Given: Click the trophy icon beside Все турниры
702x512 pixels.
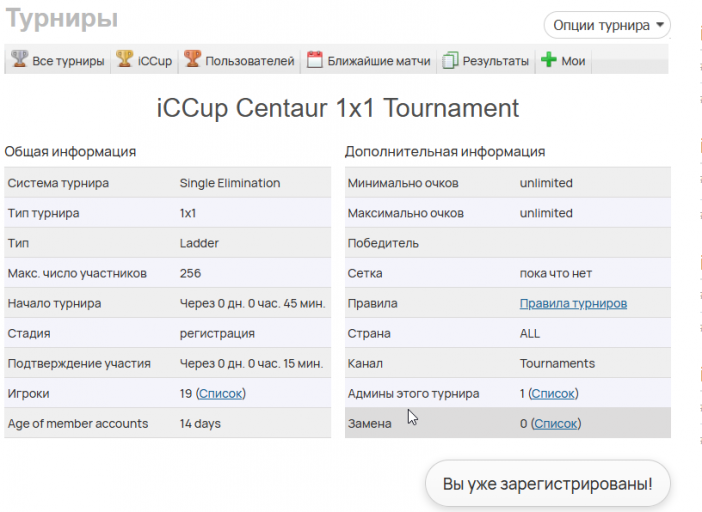Looking at the screenshot, I should click(19, 59).
